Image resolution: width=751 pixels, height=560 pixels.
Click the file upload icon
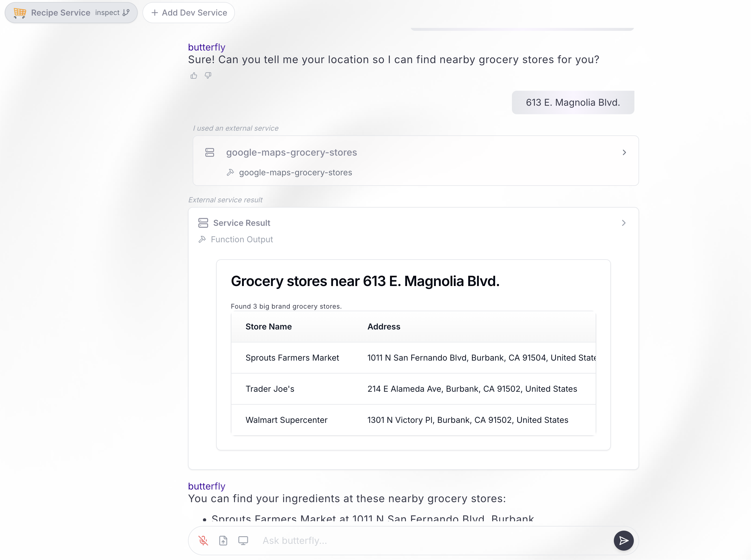pyautogui.click(x=223, y=540)
